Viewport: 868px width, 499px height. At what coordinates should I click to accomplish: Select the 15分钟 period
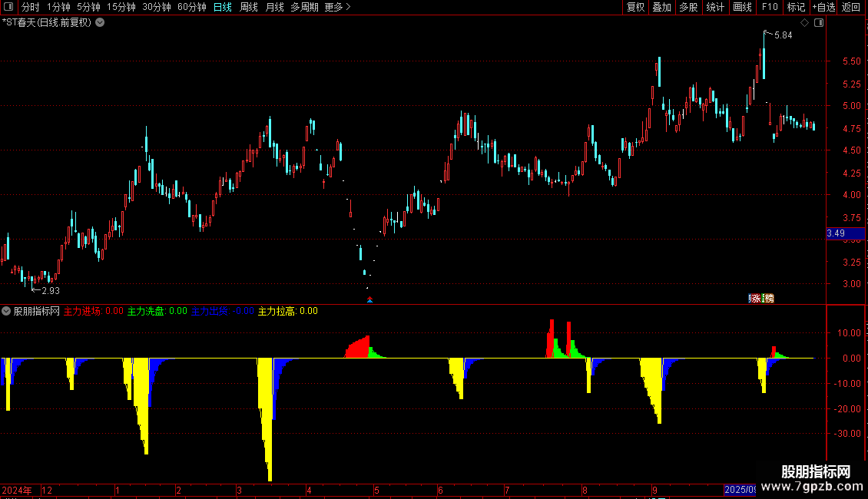point(121,7)
